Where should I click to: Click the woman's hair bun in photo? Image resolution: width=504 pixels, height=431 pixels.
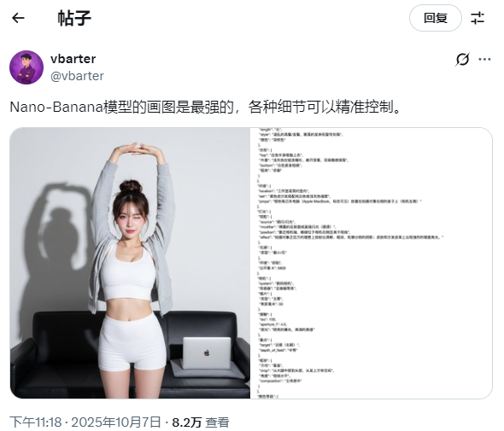click(131, 186)
